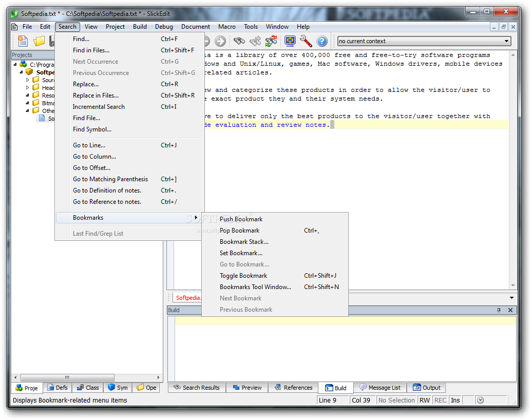Click the forward navigation arrow icon
Image resolution: width=532 pixels, height=420 pixels.
pyautogui.click(x=220, y=41)
